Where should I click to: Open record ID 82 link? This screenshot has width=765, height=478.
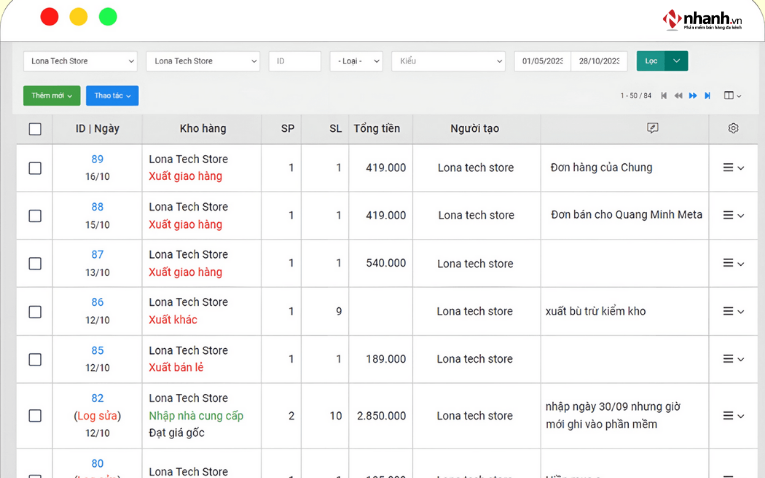coord(98,398)
